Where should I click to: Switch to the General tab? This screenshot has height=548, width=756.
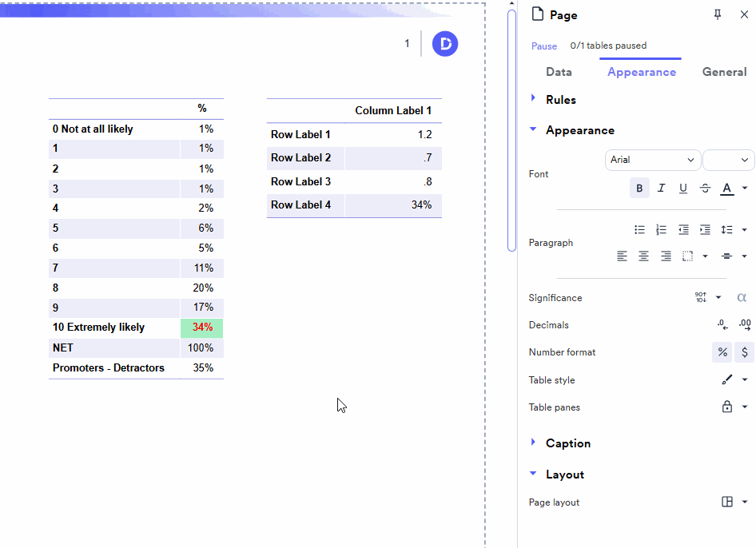tap(724, 72)
